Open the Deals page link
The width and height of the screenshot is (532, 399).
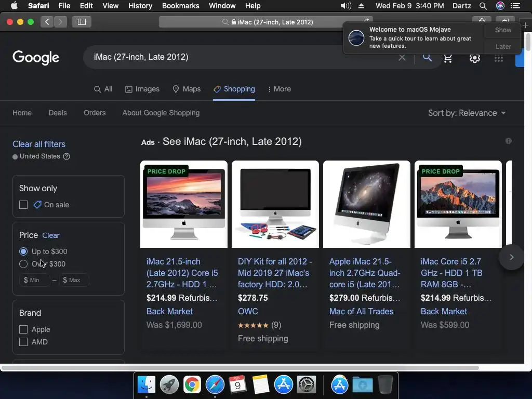(x=58, y=113)
